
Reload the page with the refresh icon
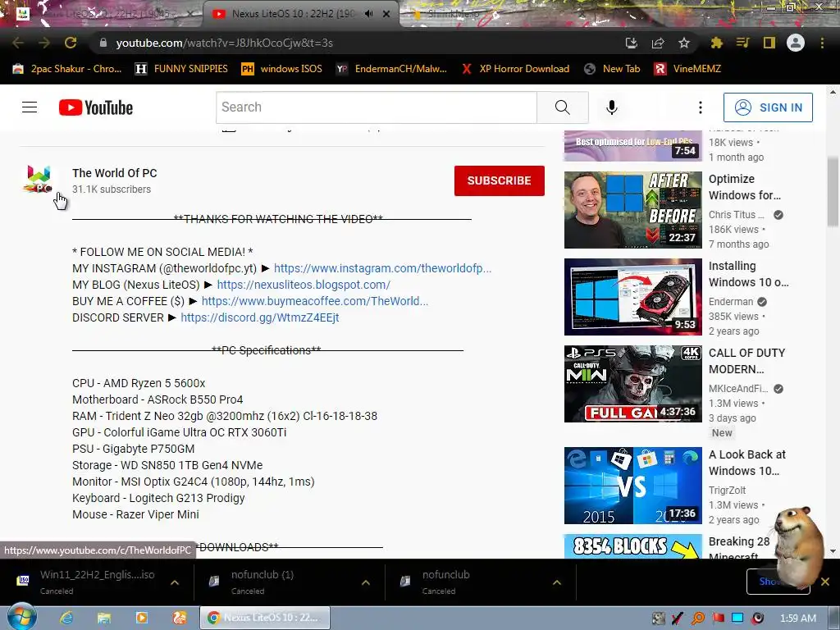click(71, 43)
